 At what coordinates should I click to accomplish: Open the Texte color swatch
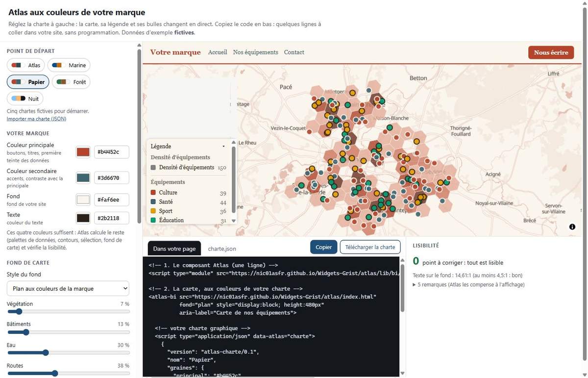tap(83, 217)
